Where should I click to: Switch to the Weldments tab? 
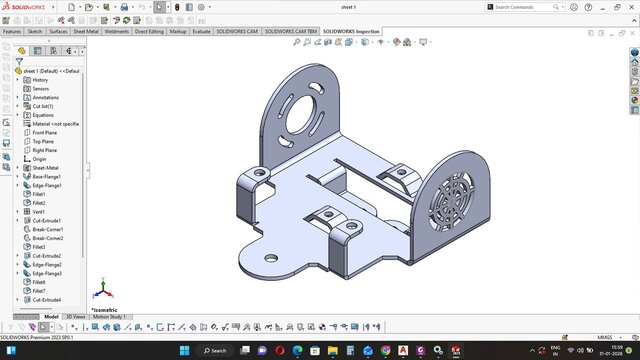[116, 31]
